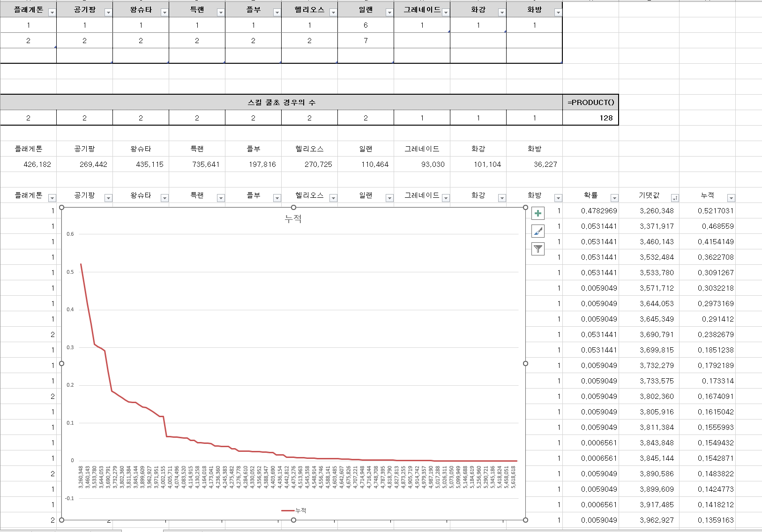
Task: Open 화방 filter arrow in the top table
Action: tap(558, 13)
